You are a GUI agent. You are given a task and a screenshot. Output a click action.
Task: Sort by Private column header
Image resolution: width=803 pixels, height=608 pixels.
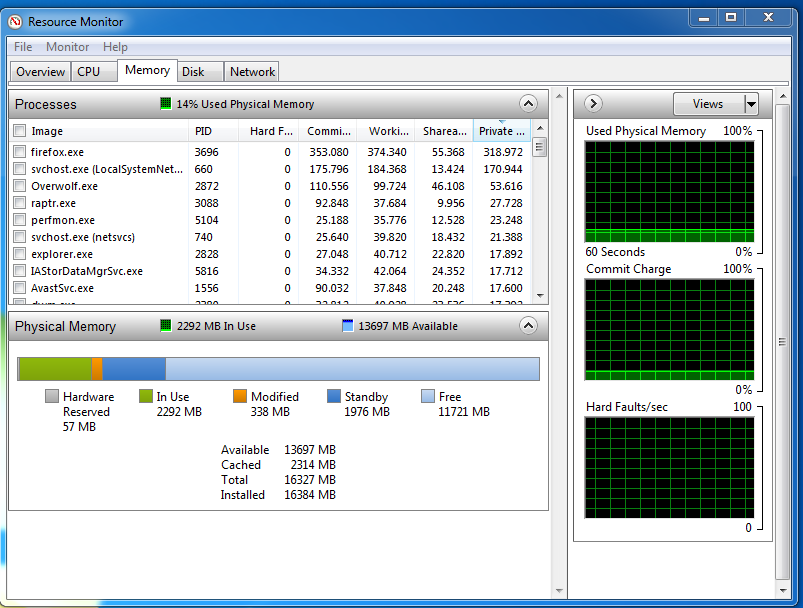501,131
